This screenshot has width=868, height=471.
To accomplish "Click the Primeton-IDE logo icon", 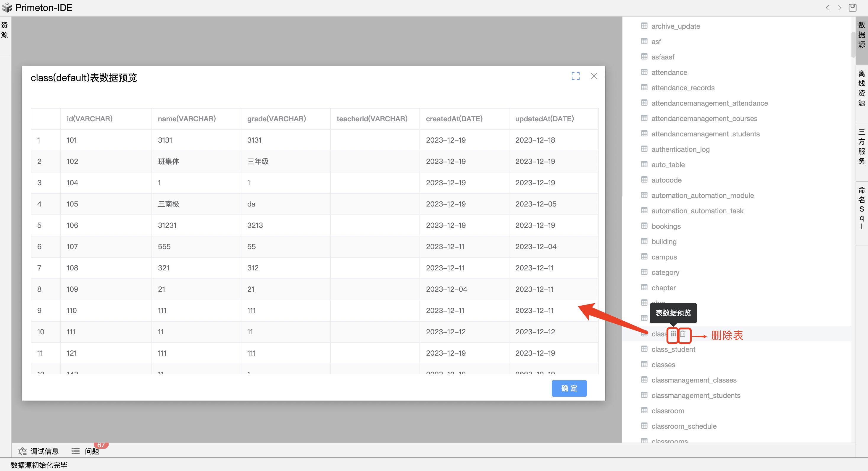I will pyautogui.click(x=7, y=7).
